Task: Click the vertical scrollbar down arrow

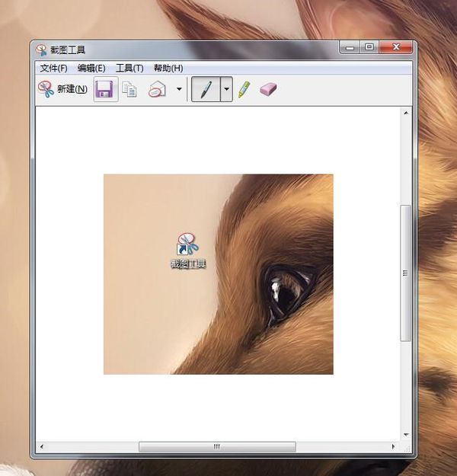Action: (405, 435)
